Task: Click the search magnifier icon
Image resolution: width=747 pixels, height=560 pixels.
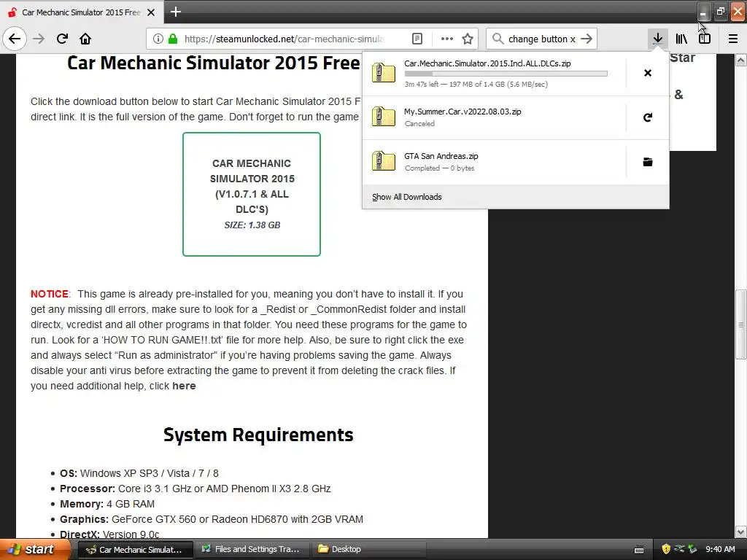Action: coord(498,39)
